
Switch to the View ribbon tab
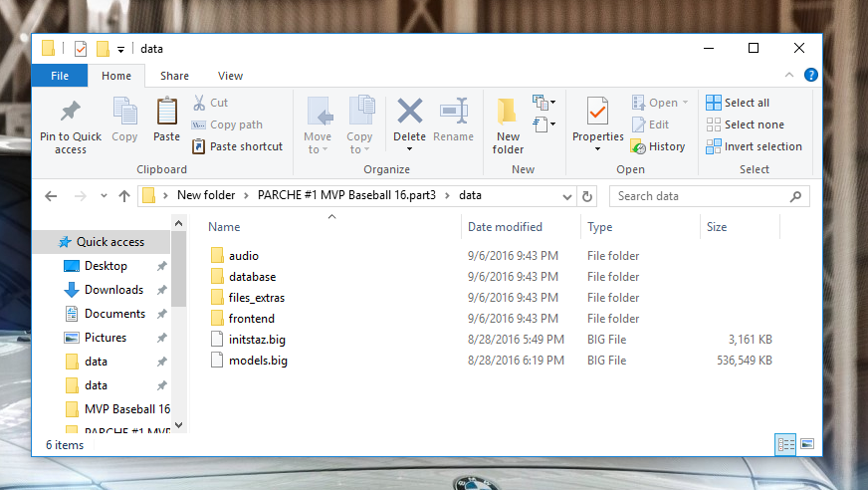(x=230, y=76)
